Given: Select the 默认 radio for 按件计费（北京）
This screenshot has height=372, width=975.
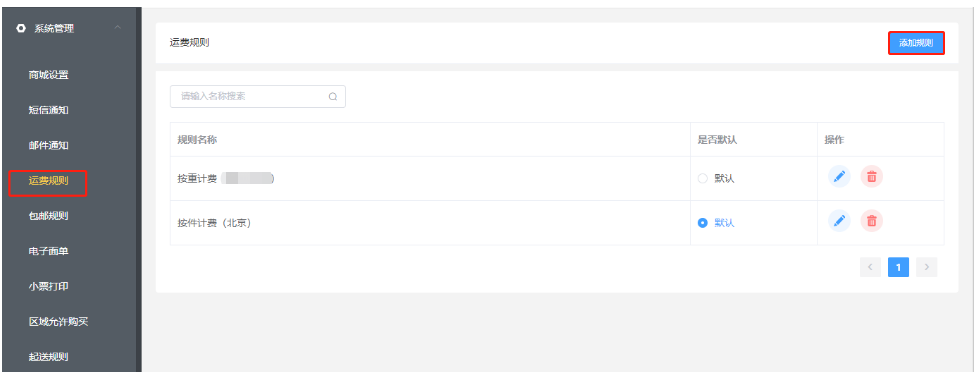Looking at the screenshot, I should pos(703,223).
